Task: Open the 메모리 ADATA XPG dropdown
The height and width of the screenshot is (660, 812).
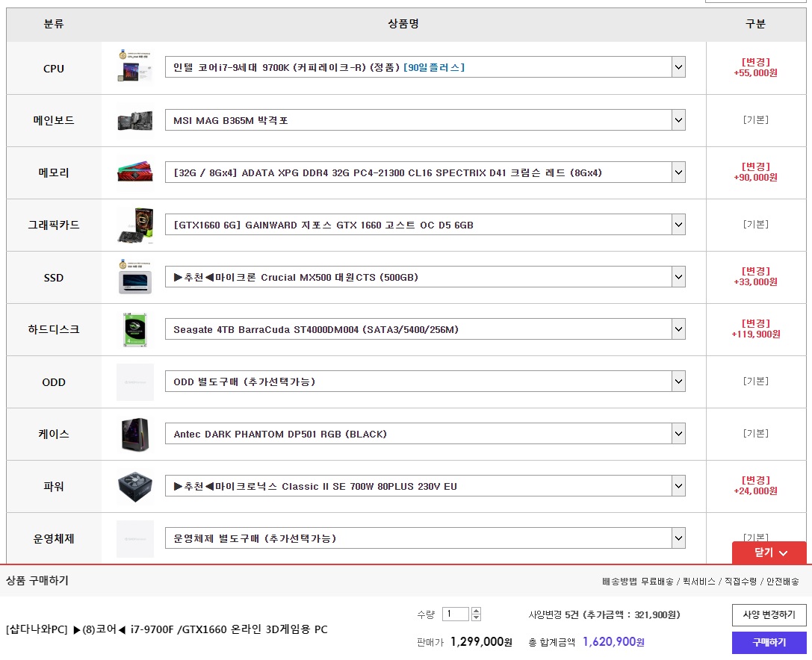Action: [x=425, y=172]
